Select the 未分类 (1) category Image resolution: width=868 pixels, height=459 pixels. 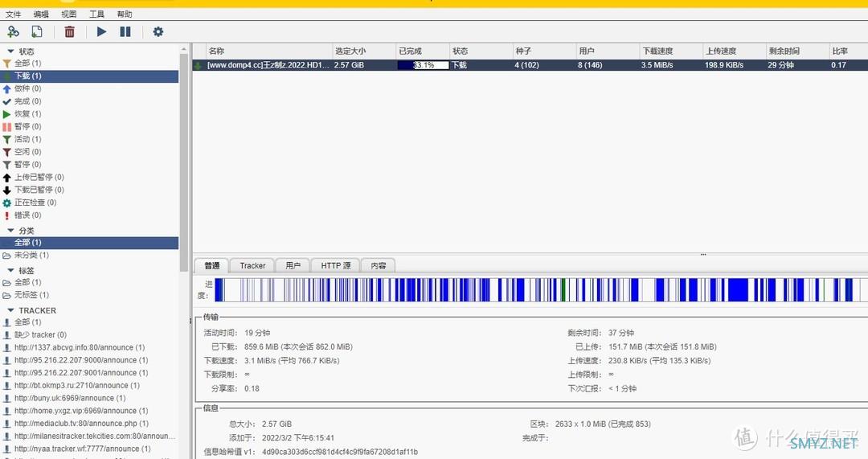[x=89, y=256]
